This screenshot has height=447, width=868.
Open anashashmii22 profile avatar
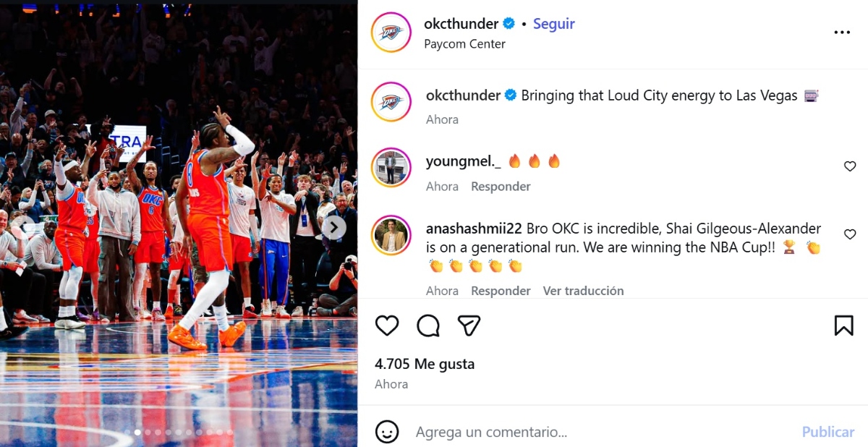tap(391, 235)
